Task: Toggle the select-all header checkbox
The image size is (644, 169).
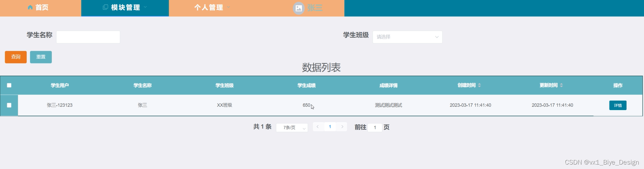Action: point(9,85)
